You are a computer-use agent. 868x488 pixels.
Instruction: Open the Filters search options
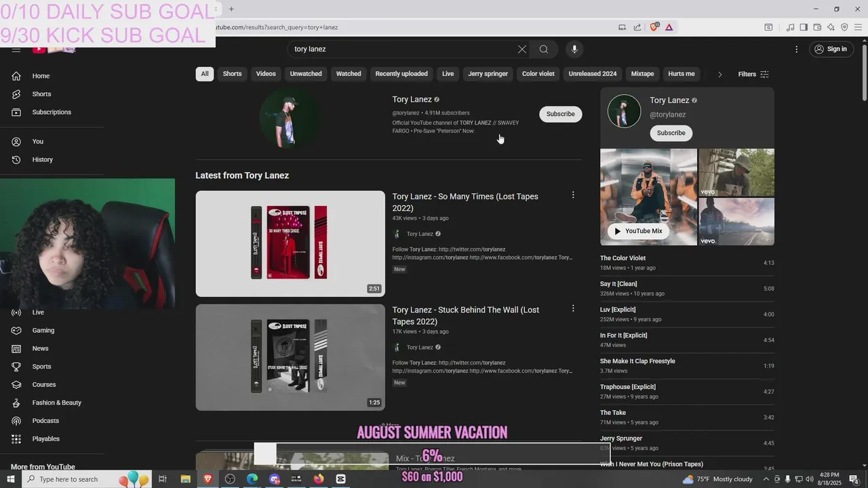tap(753, 74)
